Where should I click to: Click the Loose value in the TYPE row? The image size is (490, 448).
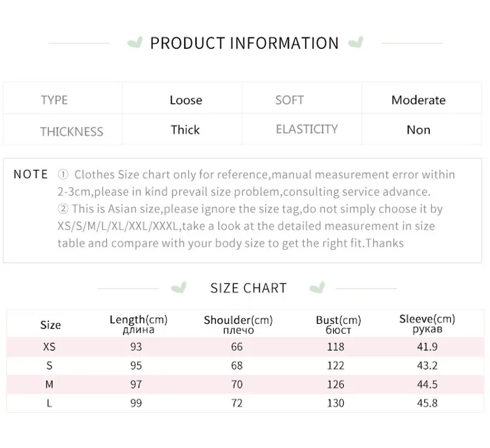[186, 100]
